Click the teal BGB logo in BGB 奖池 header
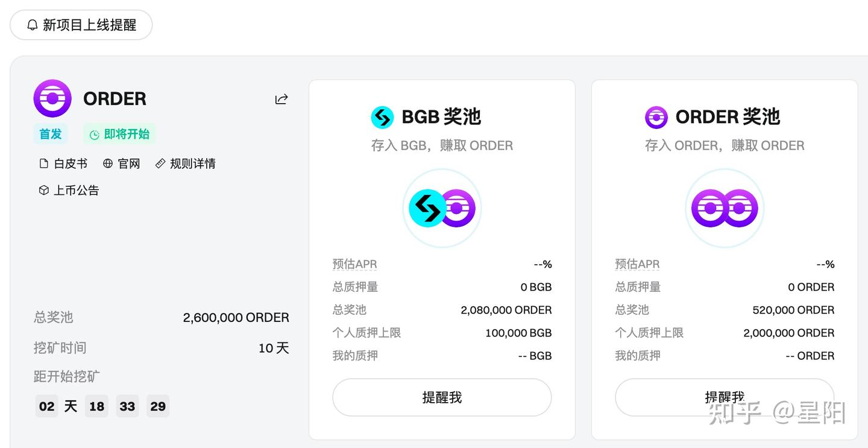The height and width of the screenshot is (448, 868). click(382, 117)
